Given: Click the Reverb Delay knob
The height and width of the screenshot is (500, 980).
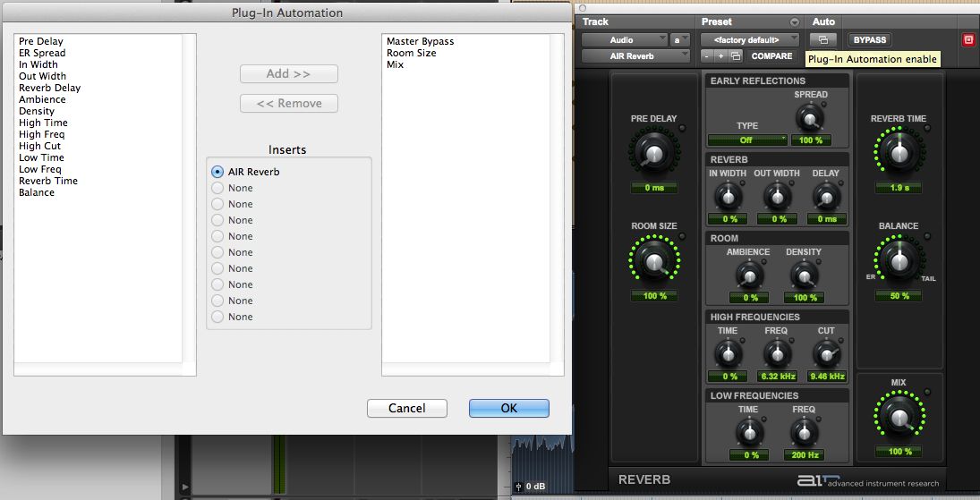Looking at the screenshot, I should 826,197.
